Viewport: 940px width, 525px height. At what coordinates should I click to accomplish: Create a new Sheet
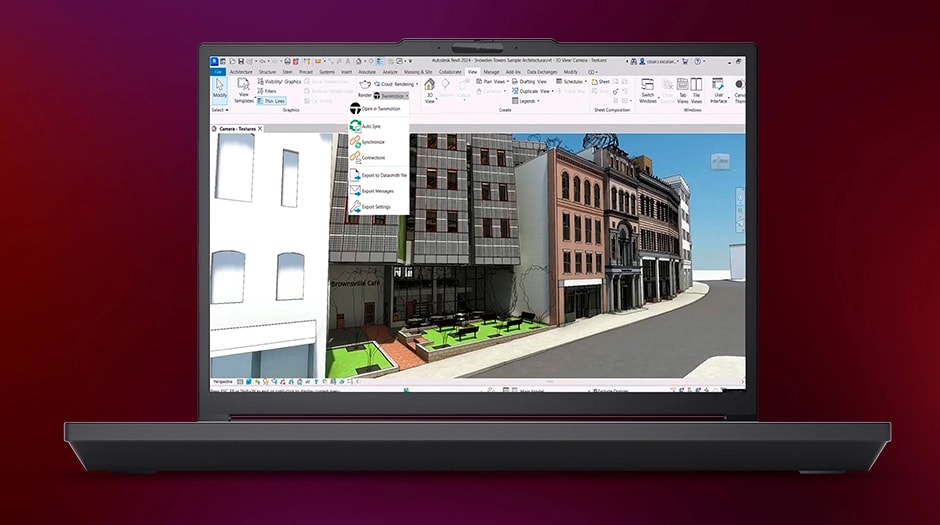[x=601, y=82]
